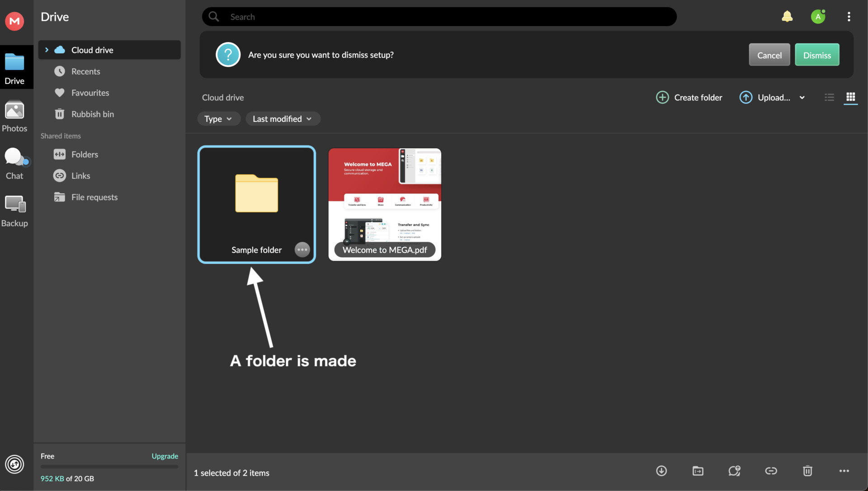Send the selected item to chat
868x491 pixels.
click(x=734, y=471)
